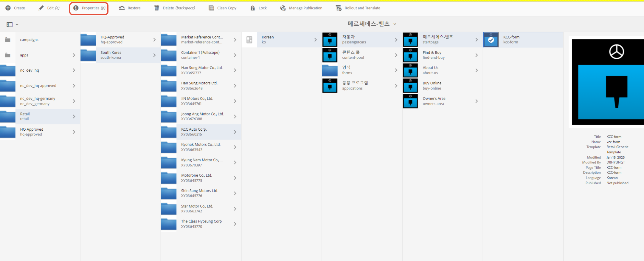
Task: Click the Rollout and Translate icon
Action: coord(339,8)
